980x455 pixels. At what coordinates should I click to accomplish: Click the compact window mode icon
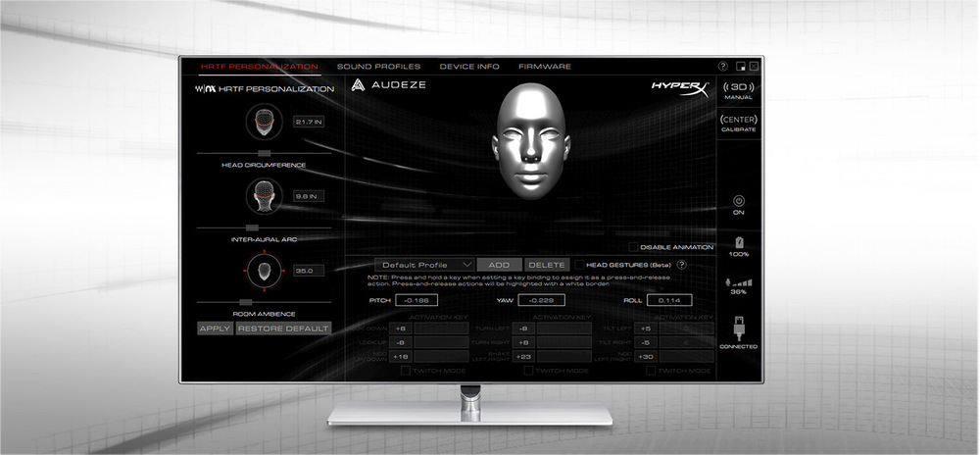(741, 67)
